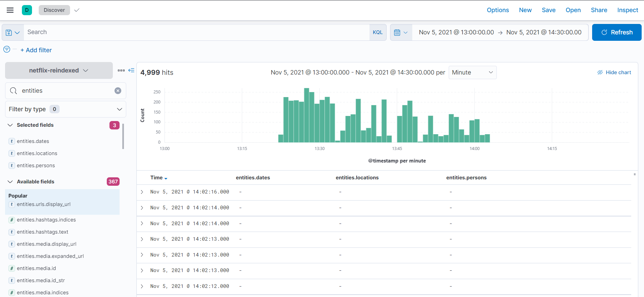Click the Discover breadcrumb button
644x297 pixels.
54,10
